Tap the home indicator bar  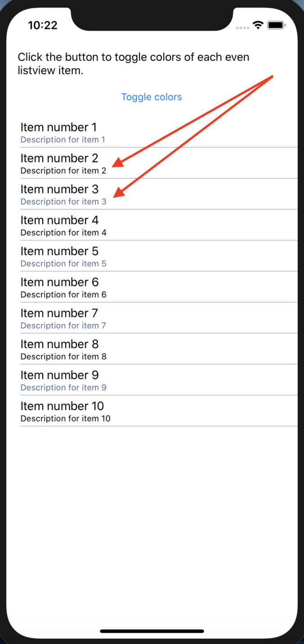(x=152, y=631)
